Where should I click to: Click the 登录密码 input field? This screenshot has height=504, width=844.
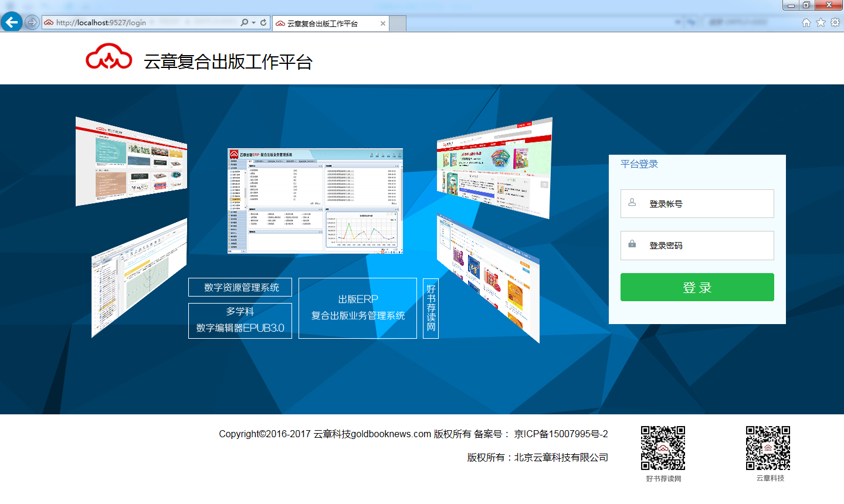click(x=697, y=246)
